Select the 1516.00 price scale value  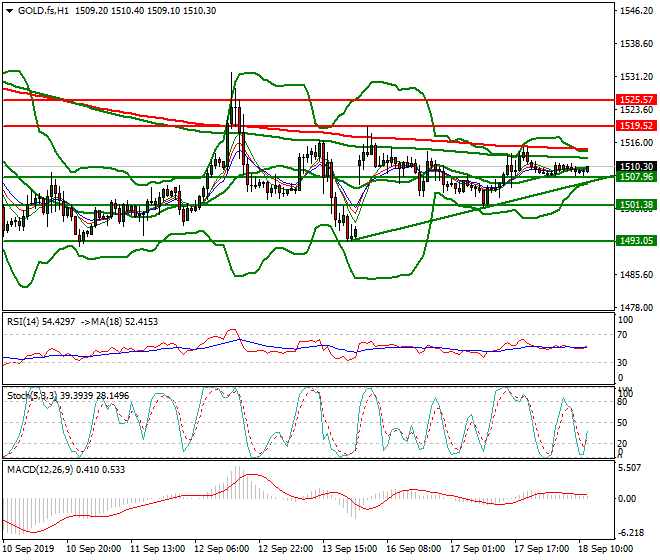(636, 143)
